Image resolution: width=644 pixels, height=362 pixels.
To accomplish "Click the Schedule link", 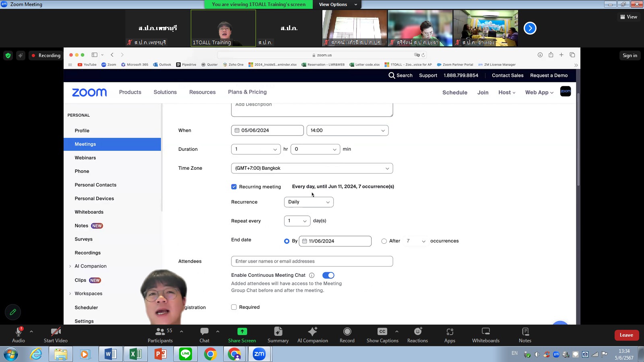I will (x=455, y=93).
